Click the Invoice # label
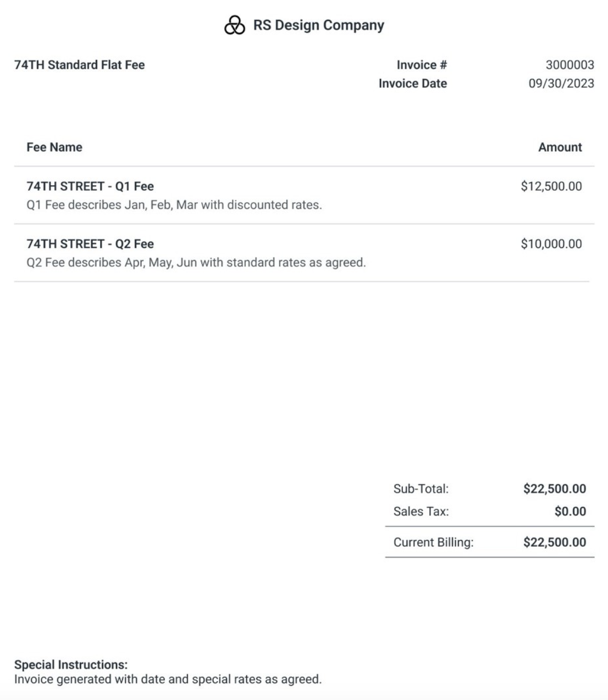Image resolution: width=608 pixels, height=700 pixels. point(422,65)
